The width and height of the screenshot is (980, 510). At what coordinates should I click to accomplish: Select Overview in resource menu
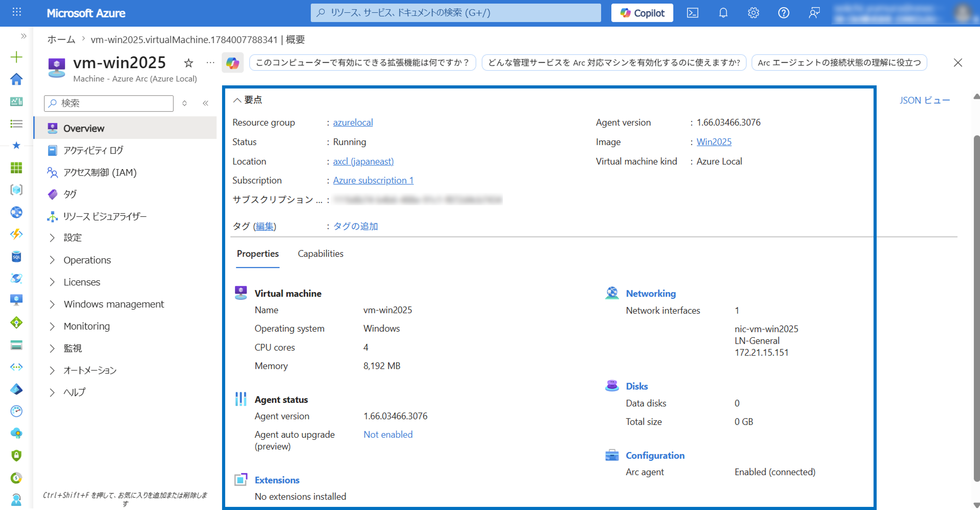pyautogui.click(x=125, y=128)
